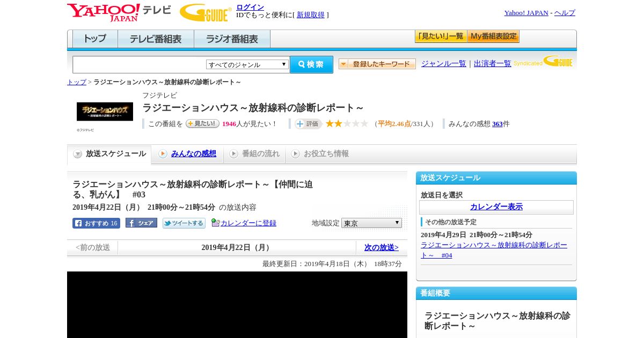
Task: Open the カレンダー表示 link
Action: 496,207
